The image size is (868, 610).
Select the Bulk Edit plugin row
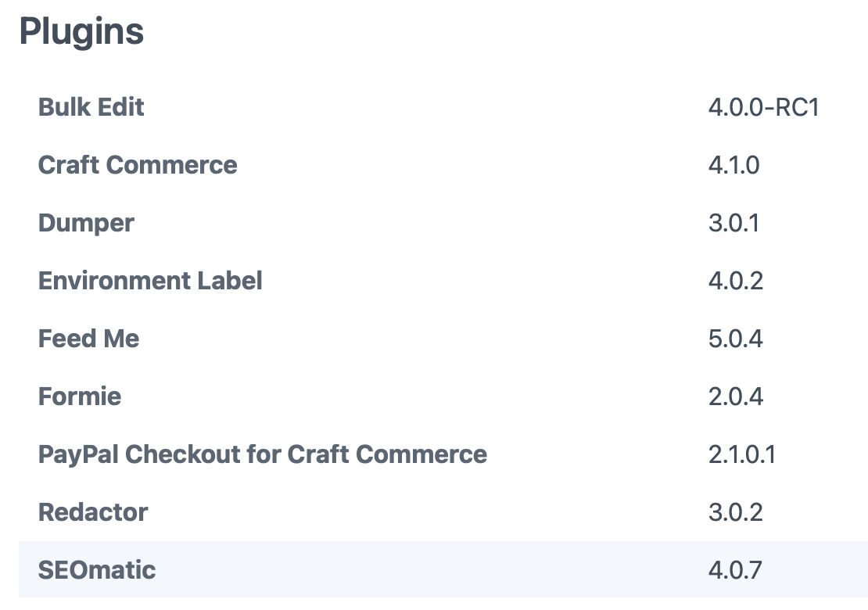(443, 107)
